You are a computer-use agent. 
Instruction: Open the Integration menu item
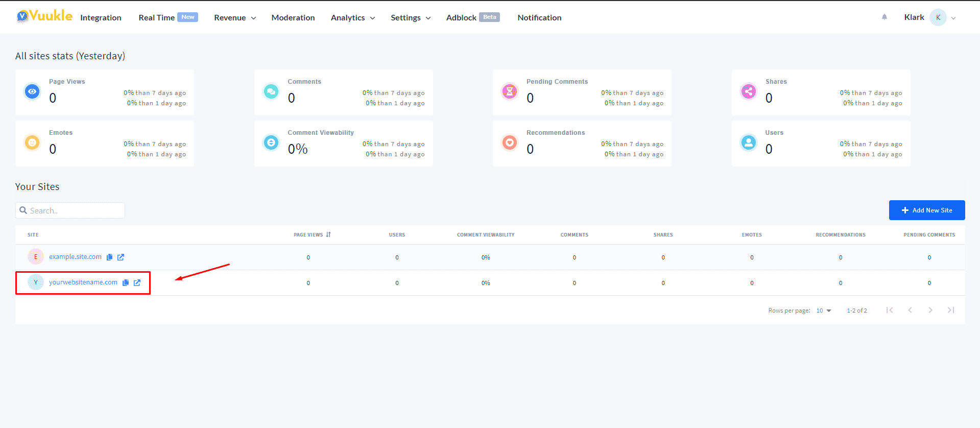[101, 17]
